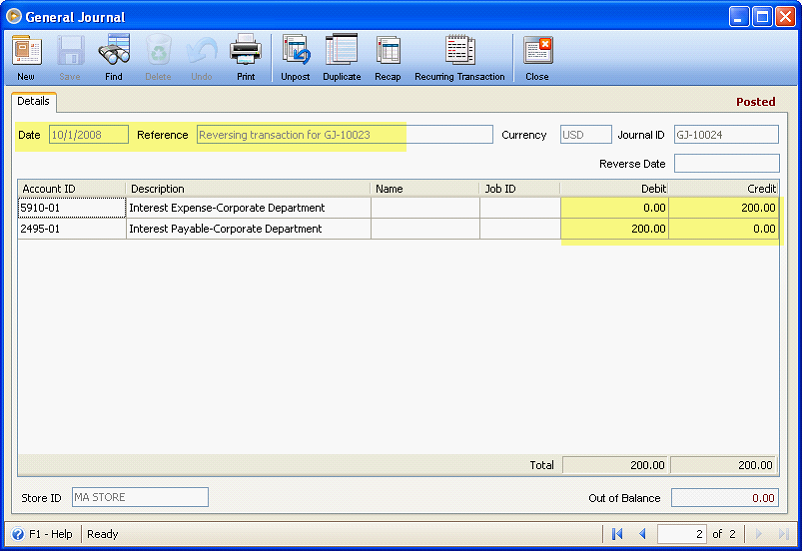The height and width of the screenshot is (552, 803).
Task: Click credit cell 0.00 in Interest Payable row
Action: tap(723, 229)
